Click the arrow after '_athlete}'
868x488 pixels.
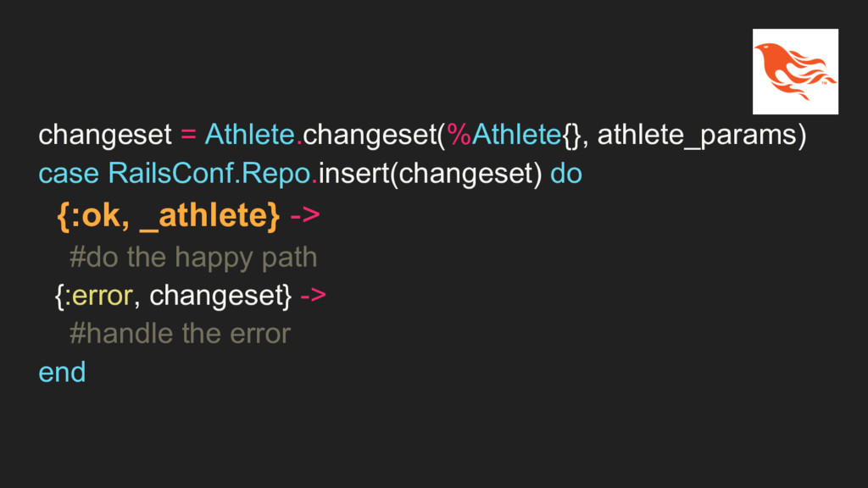(305, 215)
